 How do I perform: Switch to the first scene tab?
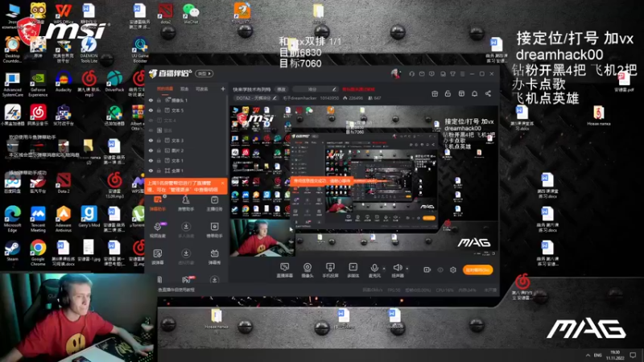point(165,88)
